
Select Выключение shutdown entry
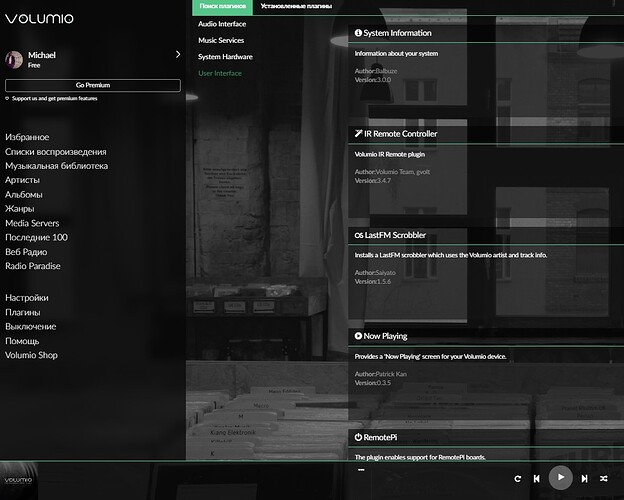(31, 327)
